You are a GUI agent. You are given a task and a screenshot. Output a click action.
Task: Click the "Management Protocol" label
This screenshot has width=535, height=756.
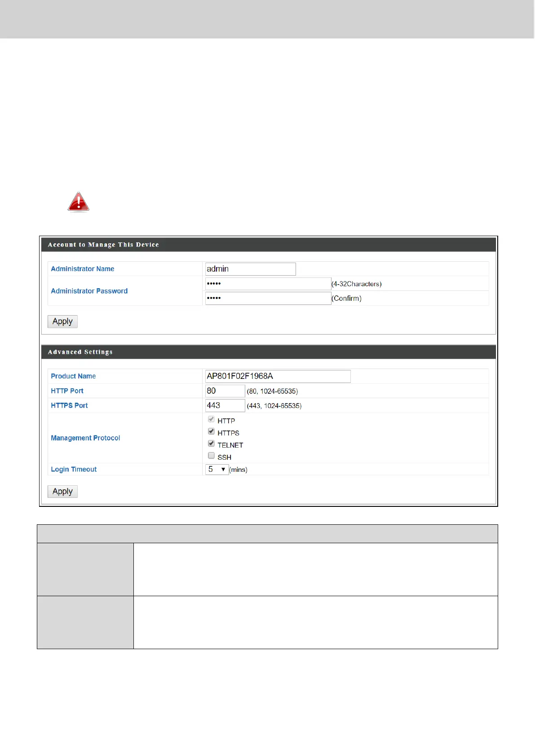pyautogui.click(x=85, y=438)
